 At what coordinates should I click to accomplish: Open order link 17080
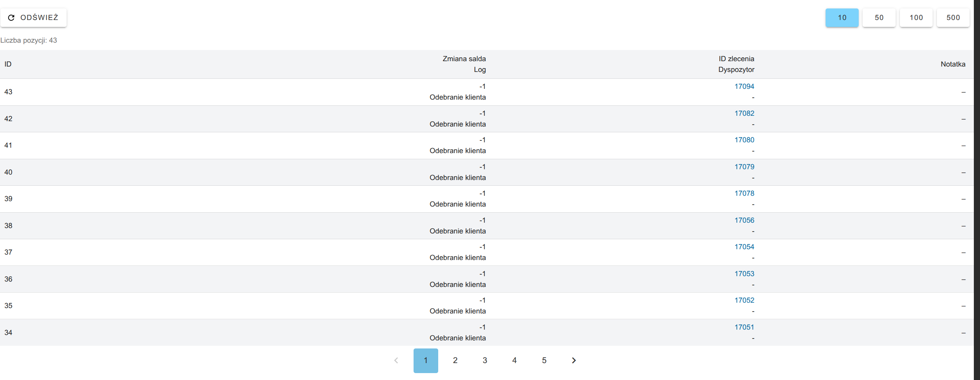click(744, 140)
